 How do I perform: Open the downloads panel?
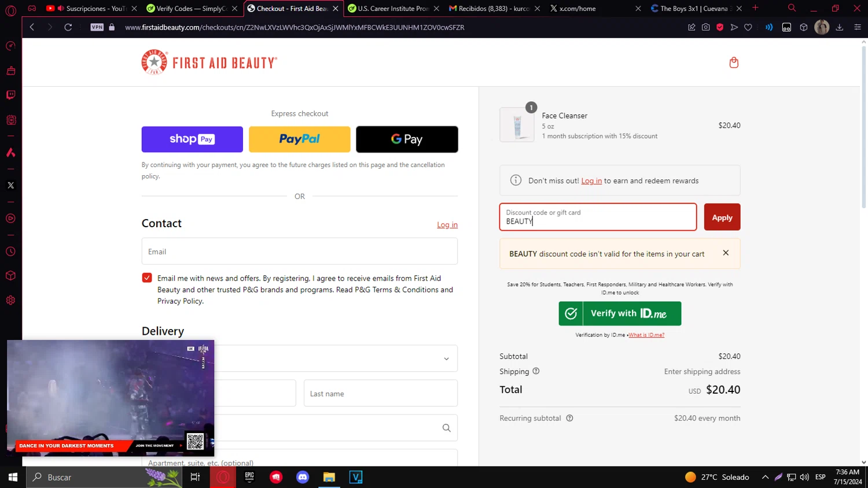840,27
